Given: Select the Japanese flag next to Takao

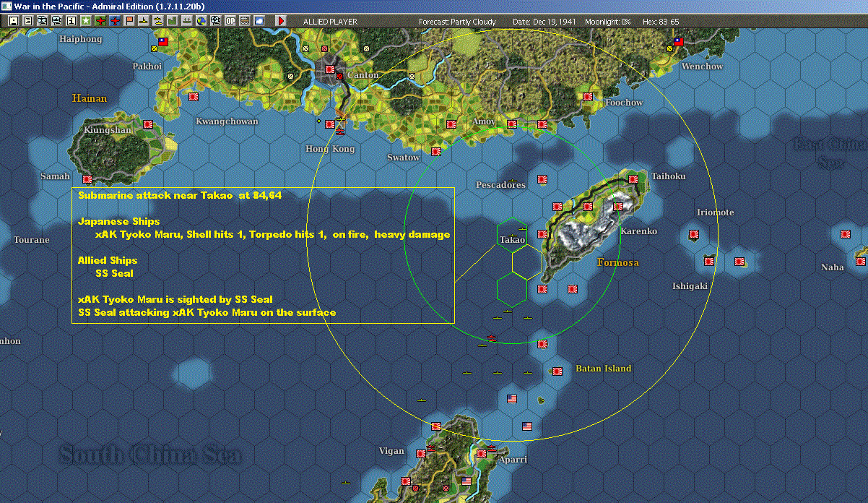Looking at the screenshot, I should tap(542, 233).
